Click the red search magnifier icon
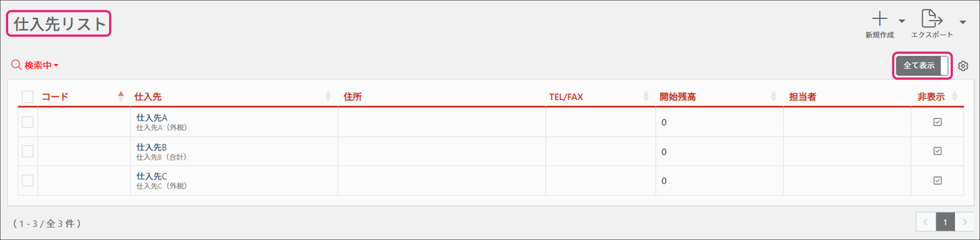 click(x=16, y=65)
